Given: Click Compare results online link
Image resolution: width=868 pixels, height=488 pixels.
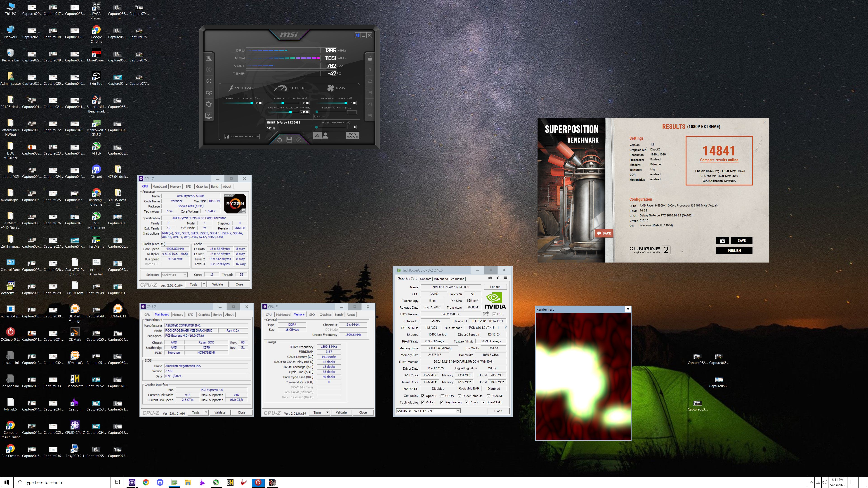Looking at the screenshot, I should pos(719,160).
